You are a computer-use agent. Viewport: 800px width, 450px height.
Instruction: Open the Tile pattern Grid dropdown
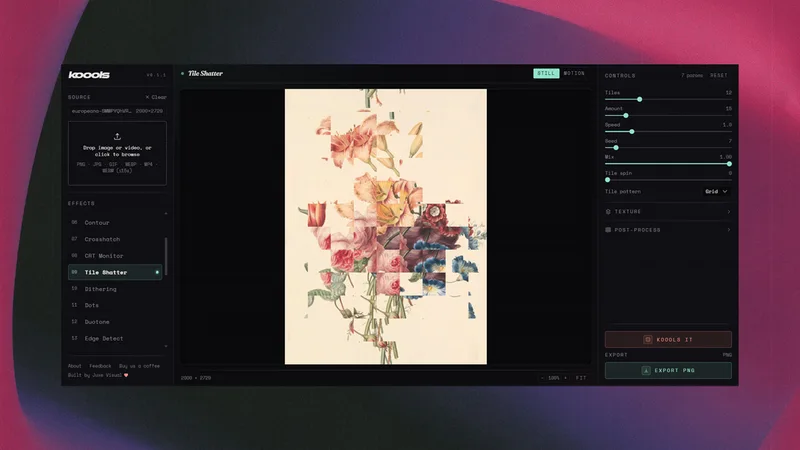pyautogui.click(x=716, y=191)
